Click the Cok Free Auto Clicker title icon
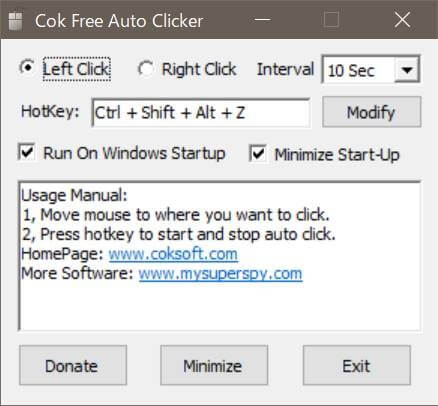This screenshot has width=438, height=406. pos(15,21)
